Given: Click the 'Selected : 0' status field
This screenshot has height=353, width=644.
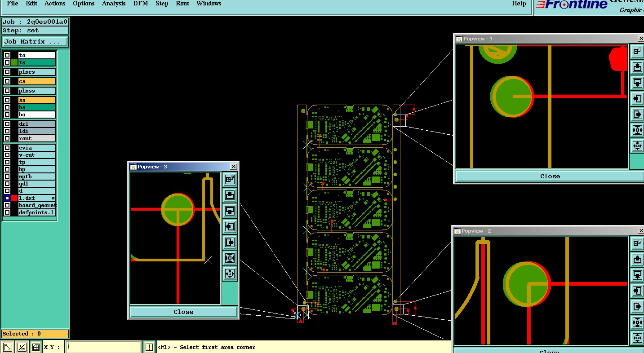Looking at the screenshot, I should pos(35,334).
